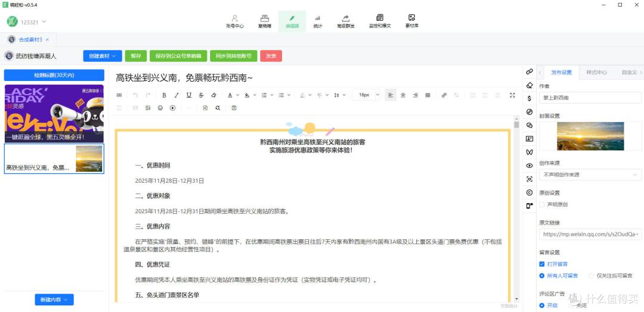This screenshot has height=312, width=644.
Task: Switch to the 草稿箱 section
Action: coord(265,21)
